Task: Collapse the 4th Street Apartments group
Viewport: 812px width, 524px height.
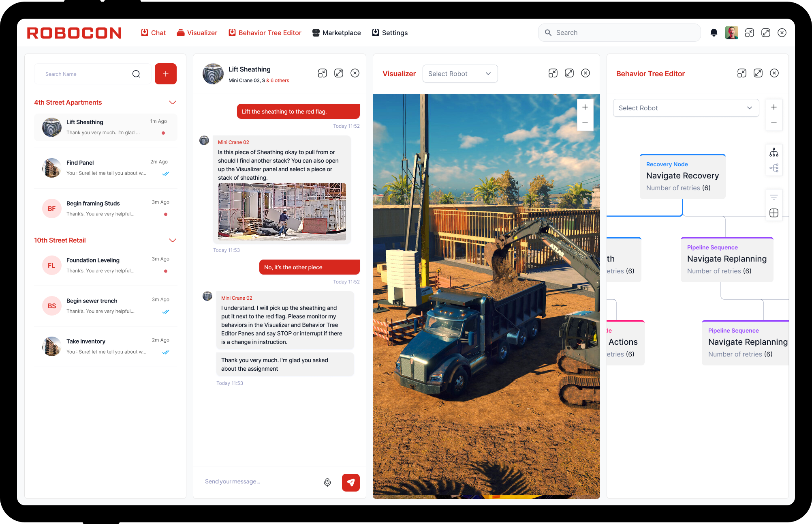Action: point(173,102)
